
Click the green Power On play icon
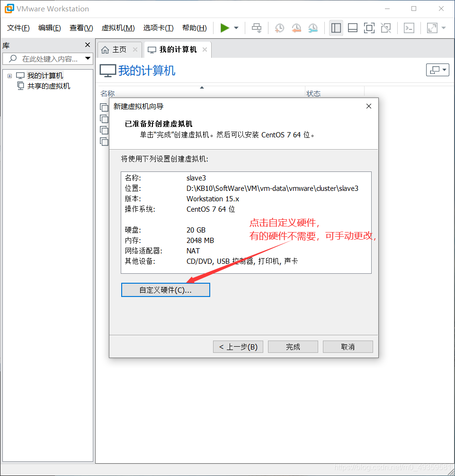pos(224,28)
